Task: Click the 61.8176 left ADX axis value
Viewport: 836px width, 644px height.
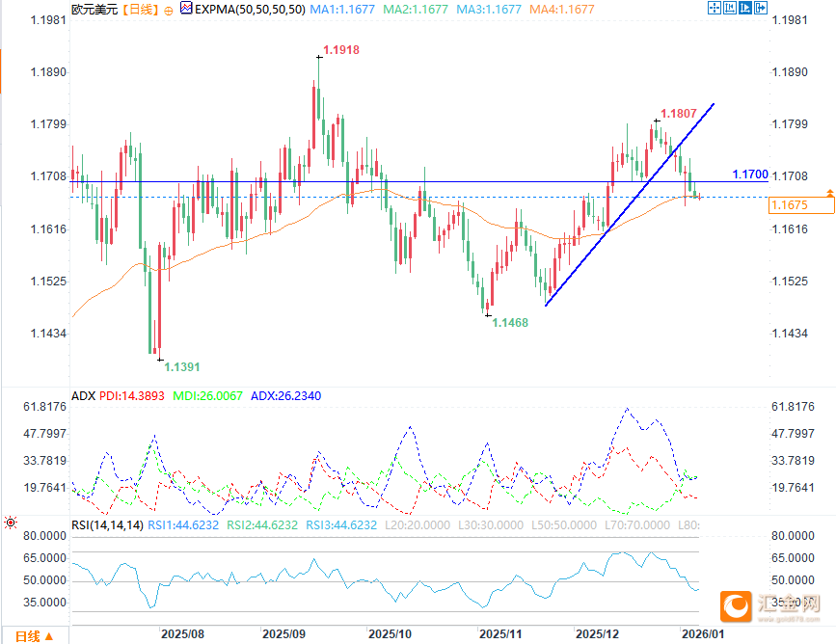Action: [x=44, y=407]
